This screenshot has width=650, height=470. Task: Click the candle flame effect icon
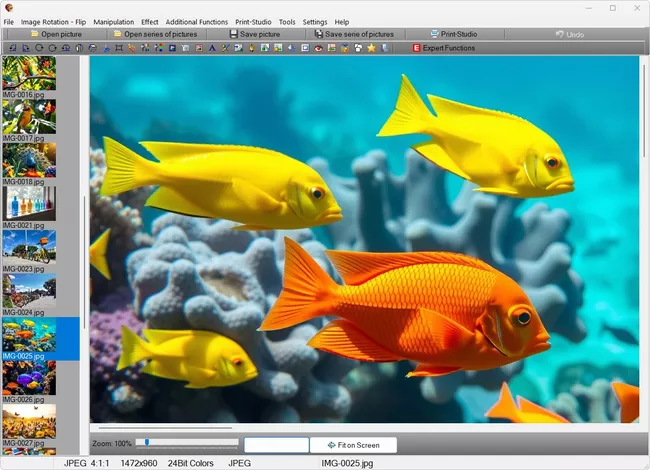(x=252, y=48)
